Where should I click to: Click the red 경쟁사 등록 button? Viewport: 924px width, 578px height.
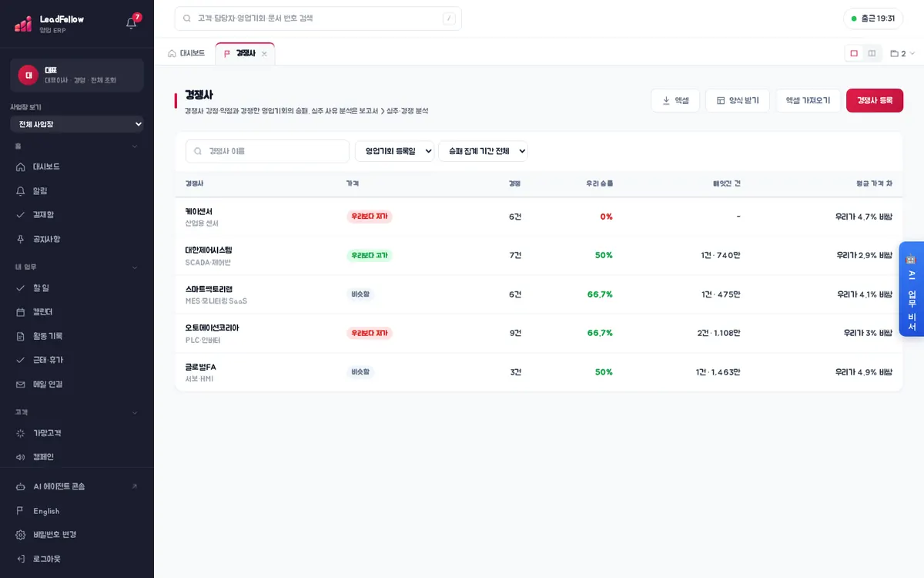pos(875,100)
